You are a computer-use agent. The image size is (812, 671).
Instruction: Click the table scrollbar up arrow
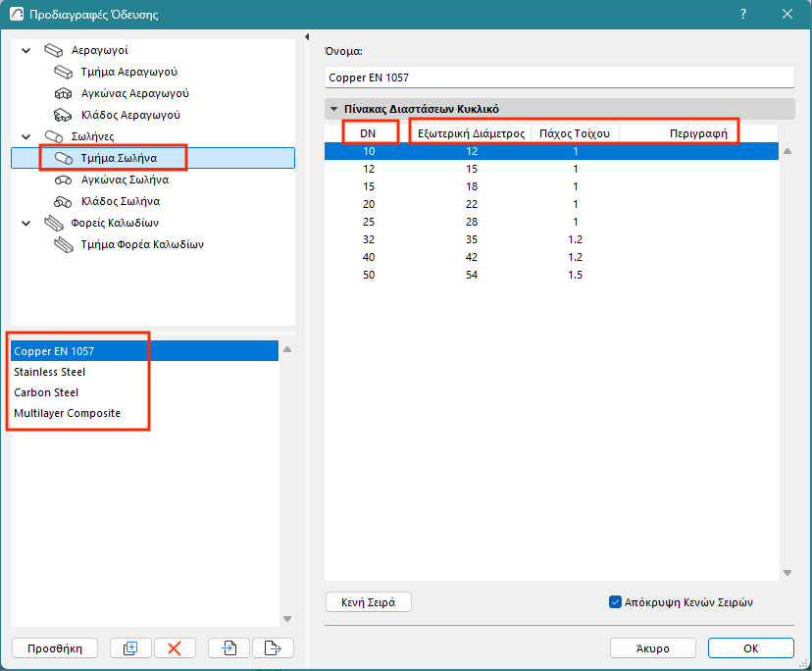pyautogui.click(x=787, y=151)
